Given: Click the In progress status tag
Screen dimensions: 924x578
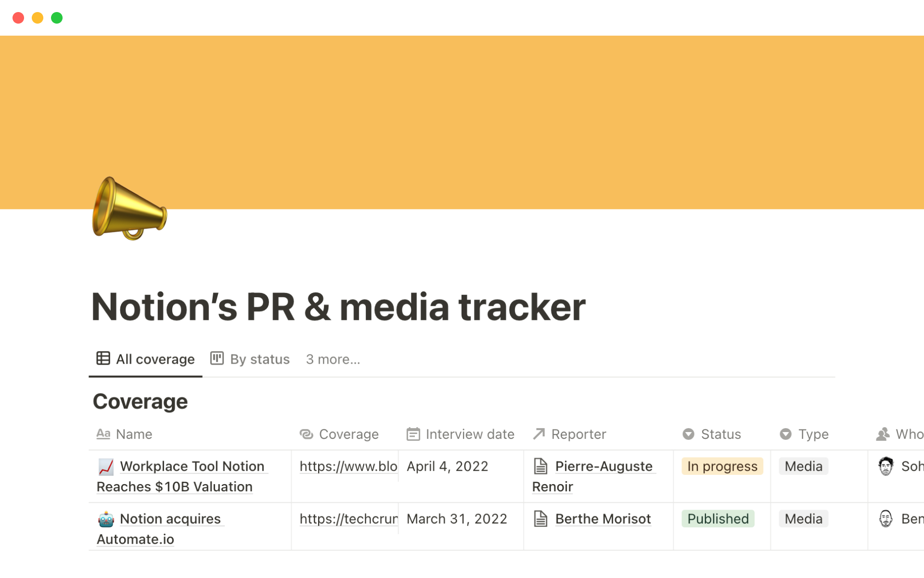Looking at the screenshot, I should [x=721, y=466].
